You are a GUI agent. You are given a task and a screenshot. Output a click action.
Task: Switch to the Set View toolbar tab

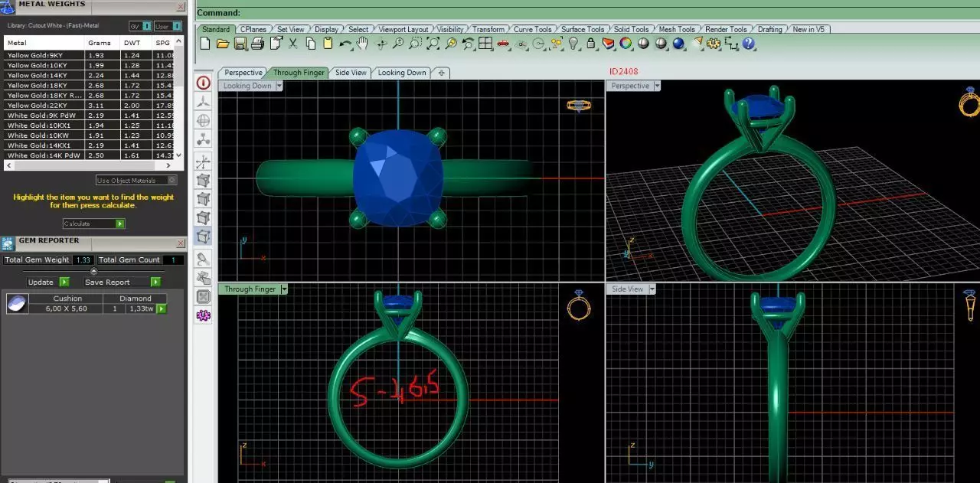tap(291, 29)
